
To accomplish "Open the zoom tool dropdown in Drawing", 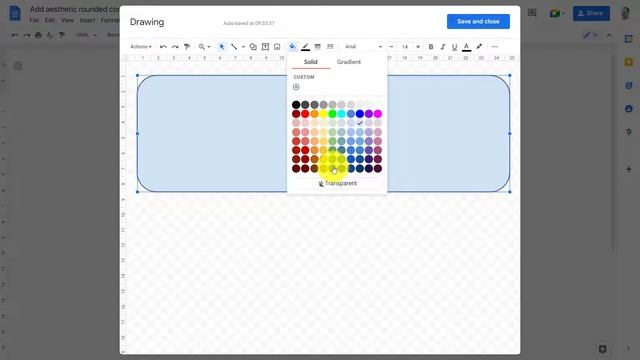I will click(x=204, y=47).
